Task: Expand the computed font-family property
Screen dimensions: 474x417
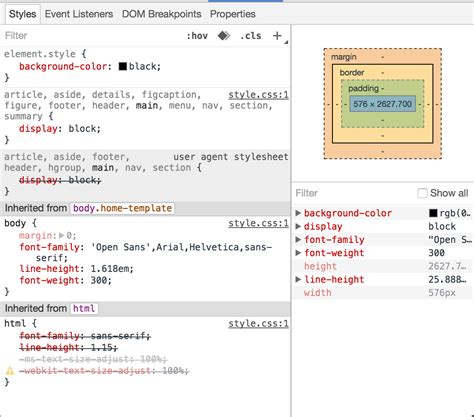Action: click(x=298, y=240)
